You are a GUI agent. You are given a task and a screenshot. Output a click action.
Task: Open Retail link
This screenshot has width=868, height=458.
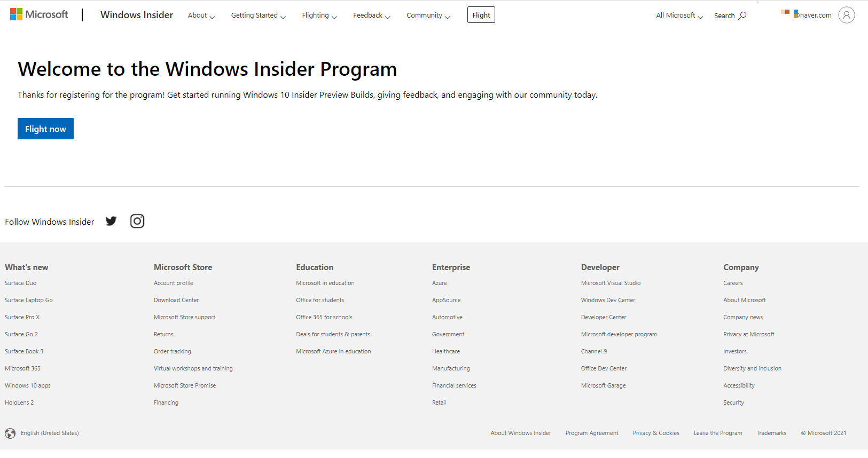coord(439,402)
